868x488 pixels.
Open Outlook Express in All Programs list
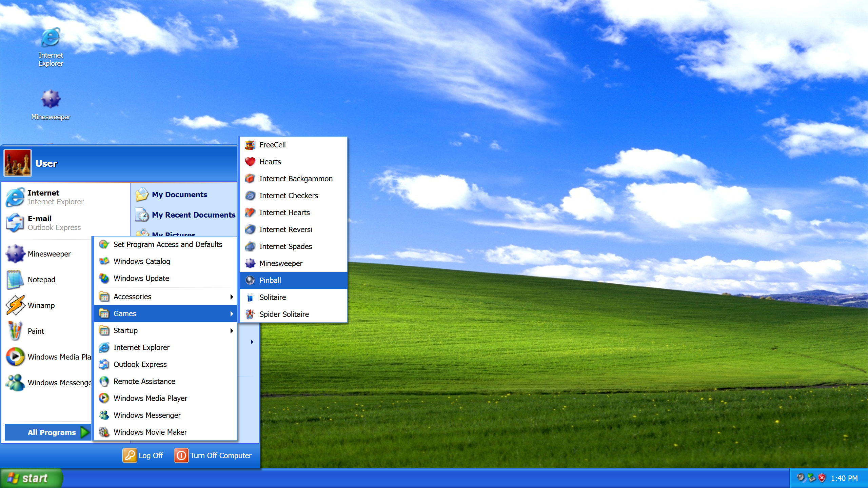point(165,364)
